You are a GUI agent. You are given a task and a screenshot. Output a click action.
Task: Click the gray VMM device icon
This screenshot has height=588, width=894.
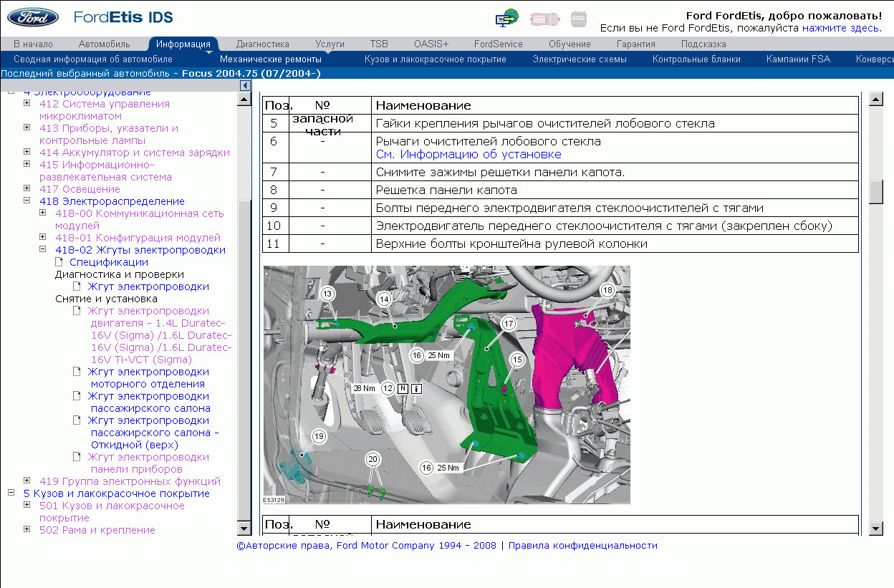coord(578,19)
